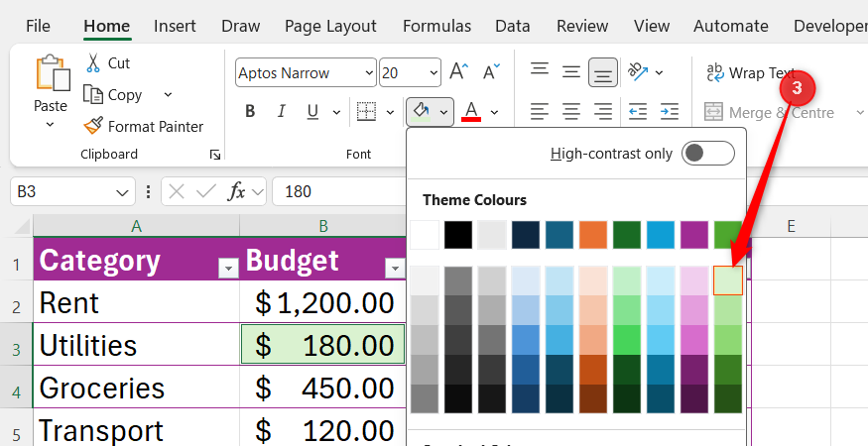Choose the highlighted lightest green swatch
This screenshot has width=868, height=446.
coord(728,280)
